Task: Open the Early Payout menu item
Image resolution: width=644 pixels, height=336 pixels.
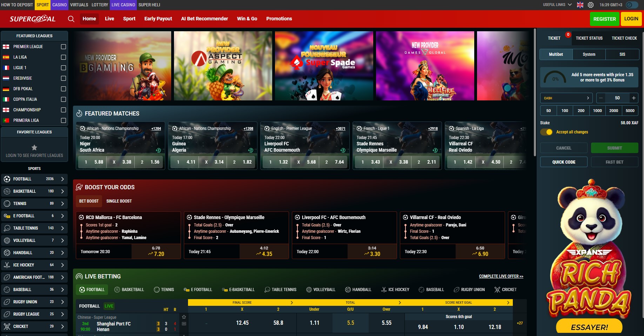Action: tap(158, 19)
